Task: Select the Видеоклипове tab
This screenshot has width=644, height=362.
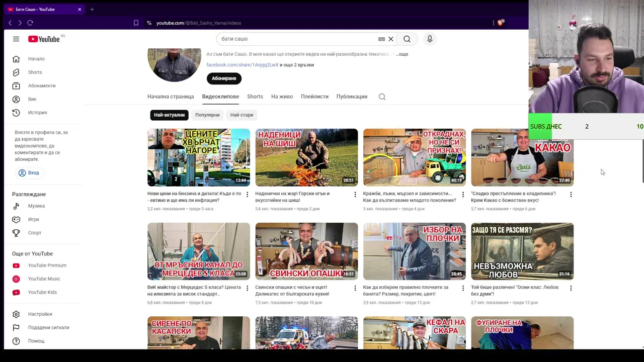Action: coord(220,97)
